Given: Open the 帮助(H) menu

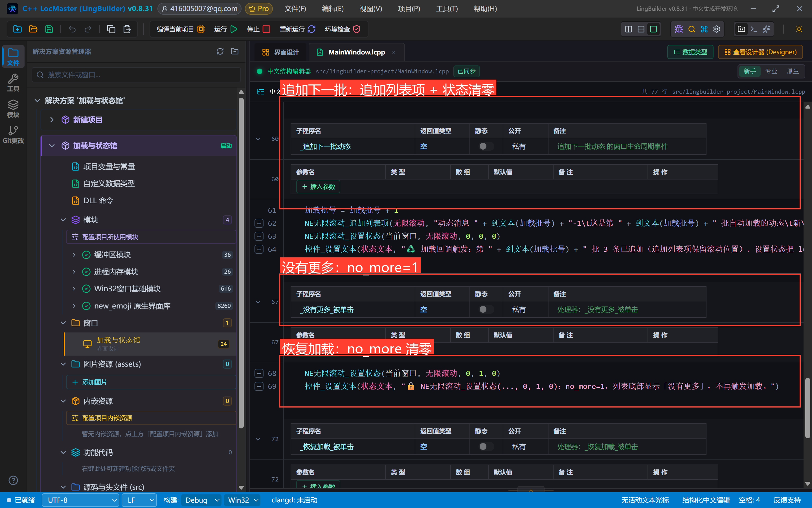Looking at the screenshot, I should click(x=485, y=8).
